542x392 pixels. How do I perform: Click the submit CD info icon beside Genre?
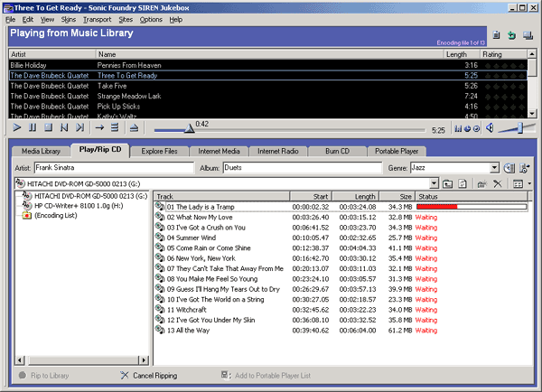(524, 168)
